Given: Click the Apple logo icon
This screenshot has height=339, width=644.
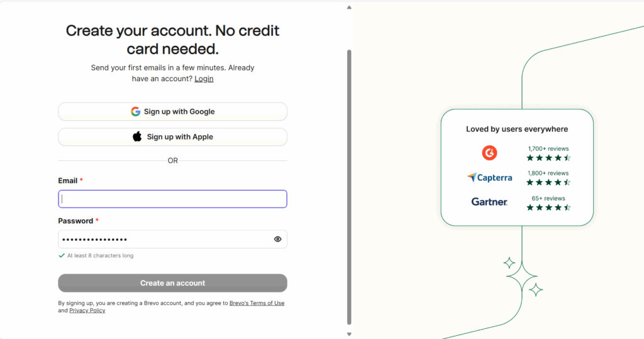Looking at the screenshot, I should tap(137, 136).
